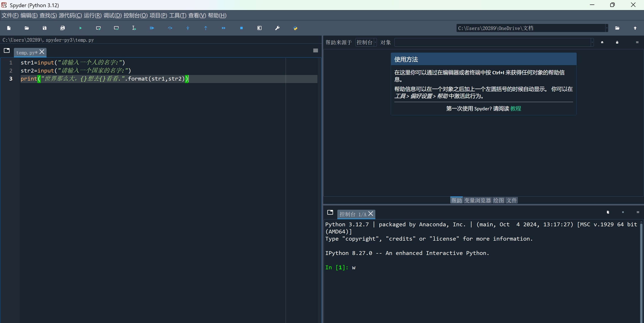Click the Debug file icon
Image resolution: width=644 pixels, height=323 pixels.
pos(152,28)
